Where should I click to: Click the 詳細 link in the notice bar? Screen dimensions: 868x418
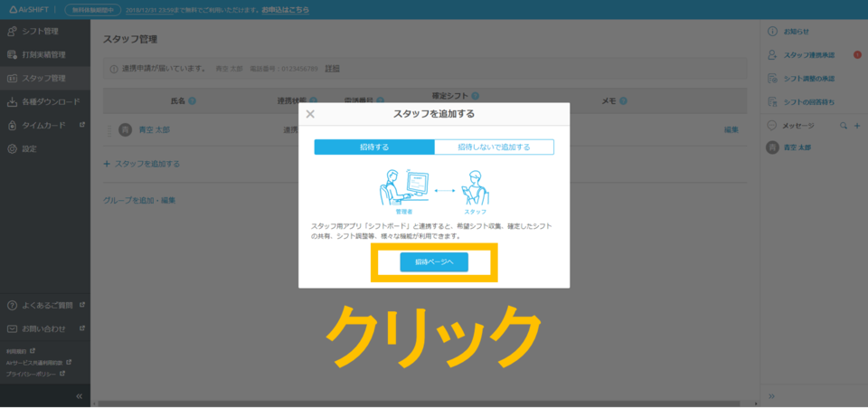pyautogui.click(x=332, y=68)
